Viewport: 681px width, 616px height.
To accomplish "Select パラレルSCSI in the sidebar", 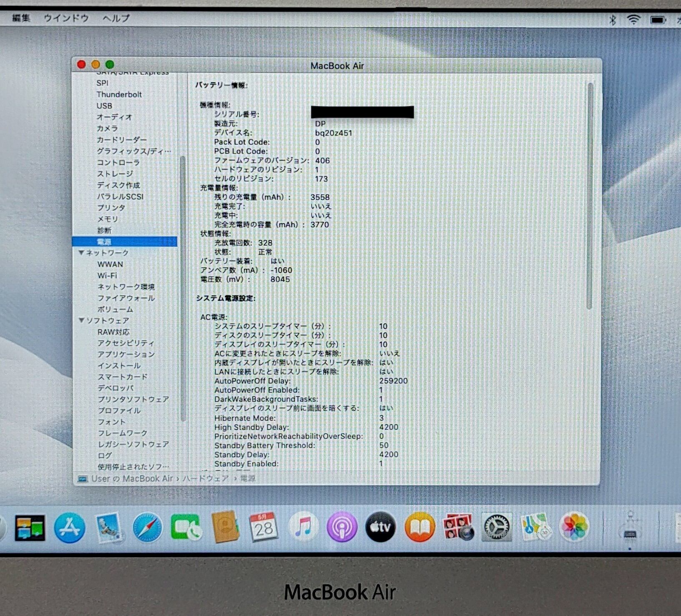I will pos(120,196).
